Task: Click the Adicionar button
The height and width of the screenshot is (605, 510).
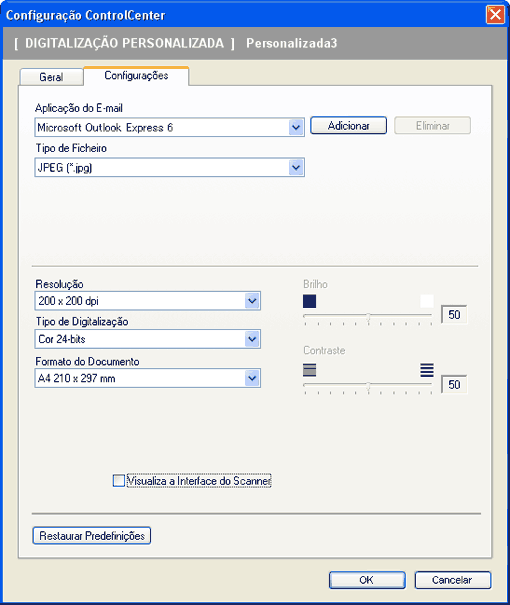Action: click(x=348, y=126)
